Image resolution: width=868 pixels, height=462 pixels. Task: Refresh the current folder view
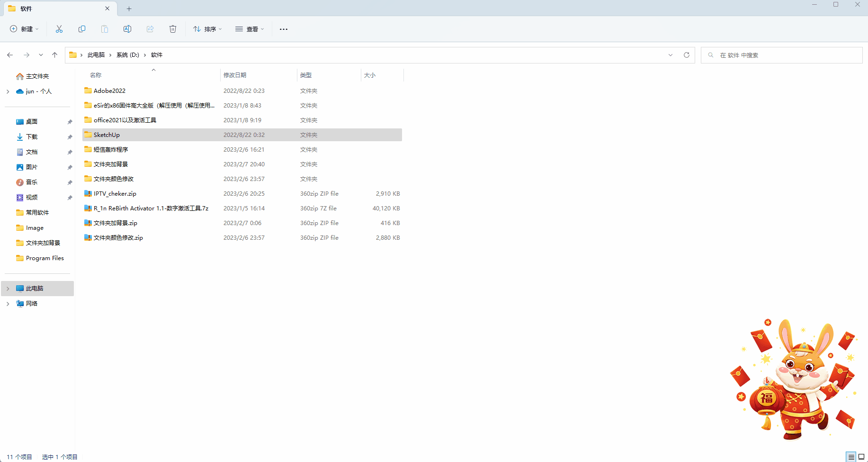click(x=687, y=55)
